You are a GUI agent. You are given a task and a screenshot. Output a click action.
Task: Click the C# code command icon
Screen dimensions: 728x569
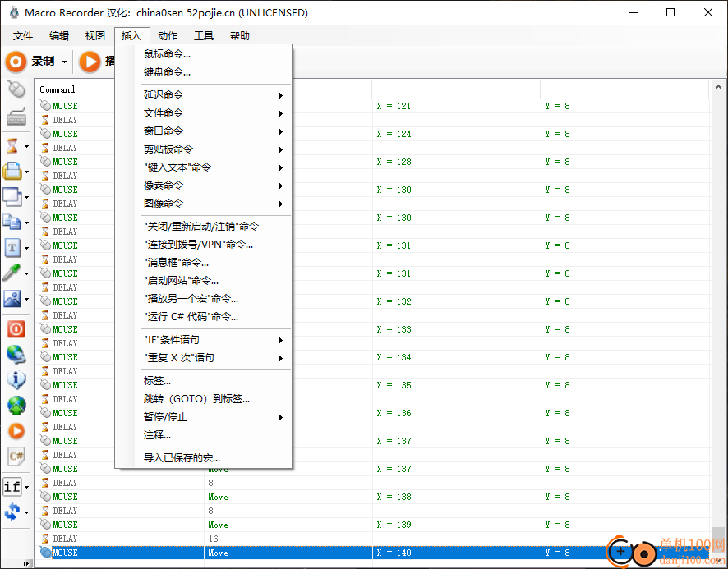coord(16,457)
